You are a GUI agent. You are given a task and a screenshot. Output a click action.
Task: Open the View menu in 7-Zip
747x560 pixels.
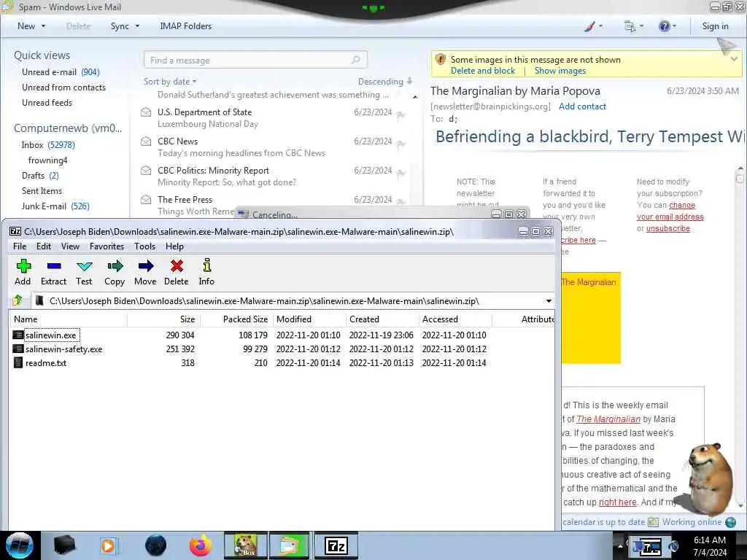70,246
